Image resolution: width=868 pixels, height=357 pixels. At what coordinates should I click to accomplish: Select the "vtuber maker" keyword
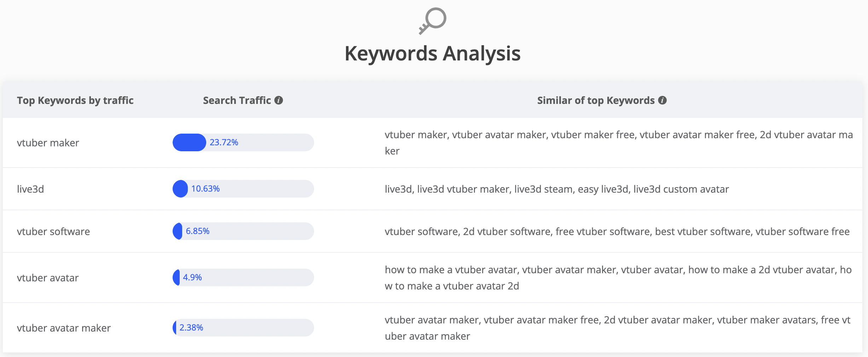[48, 143]
